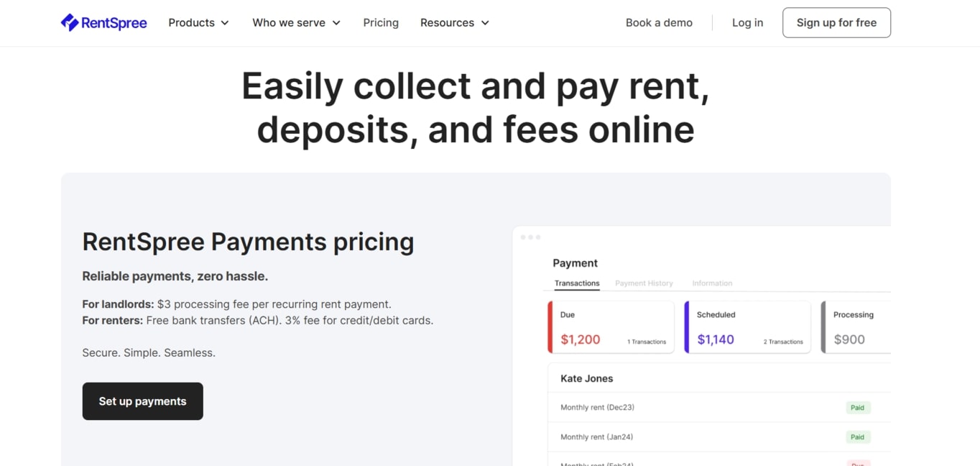The image size is (980, 466).
Task: Click the Due $1,200 card
Action: (x=611, y=327)
